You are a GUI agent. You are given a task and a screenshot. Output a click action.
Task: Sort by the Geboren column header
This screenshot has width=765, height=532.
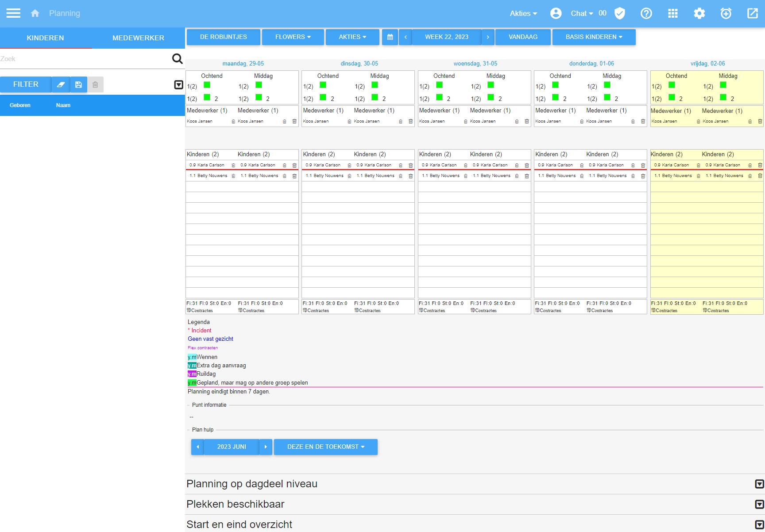[x=20, y=105]
